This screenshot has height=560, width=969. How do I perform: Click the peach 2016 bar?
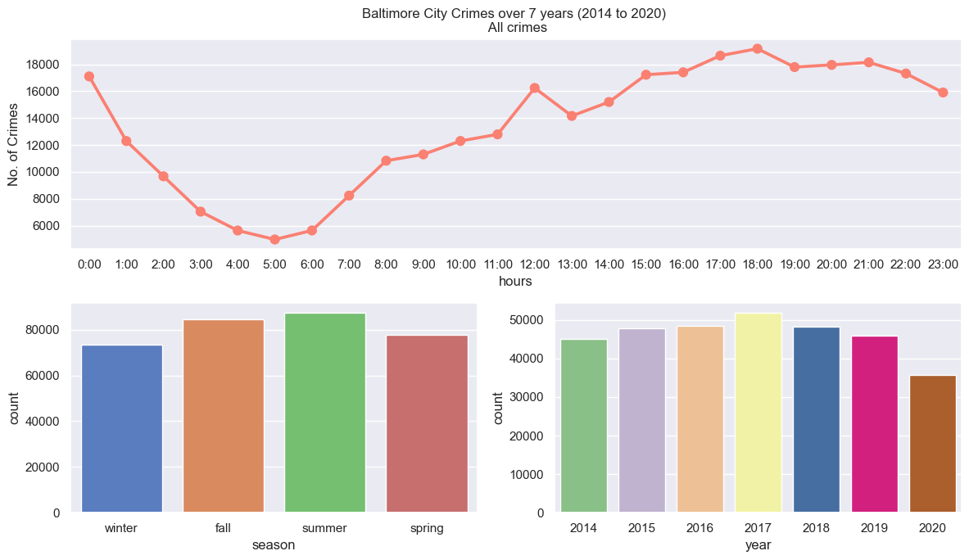(x=700, y=419)
